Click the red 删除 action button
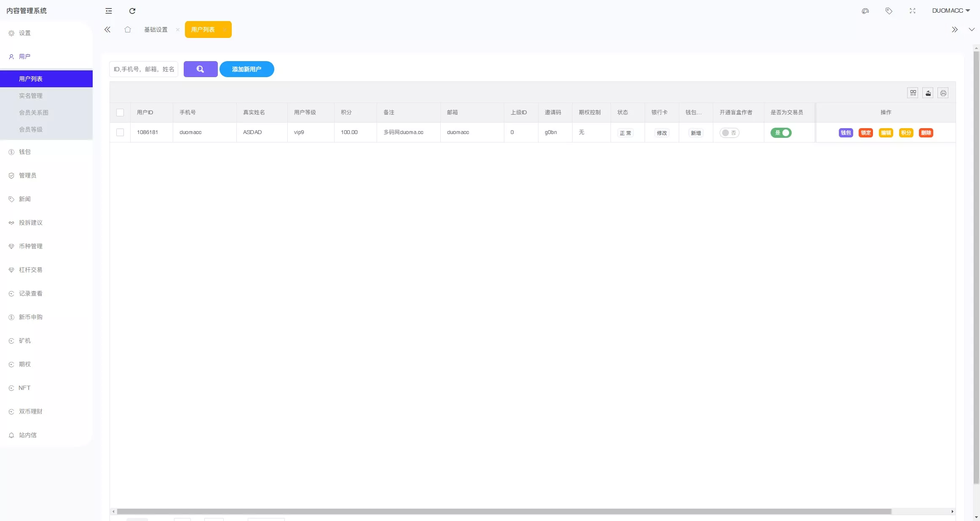This screenshot has width=980, height=521. point(926,133)
